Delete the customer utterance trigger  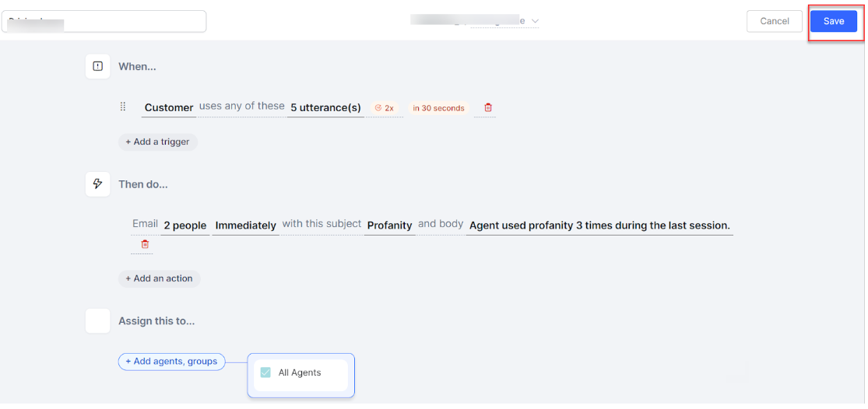point(488,108)
